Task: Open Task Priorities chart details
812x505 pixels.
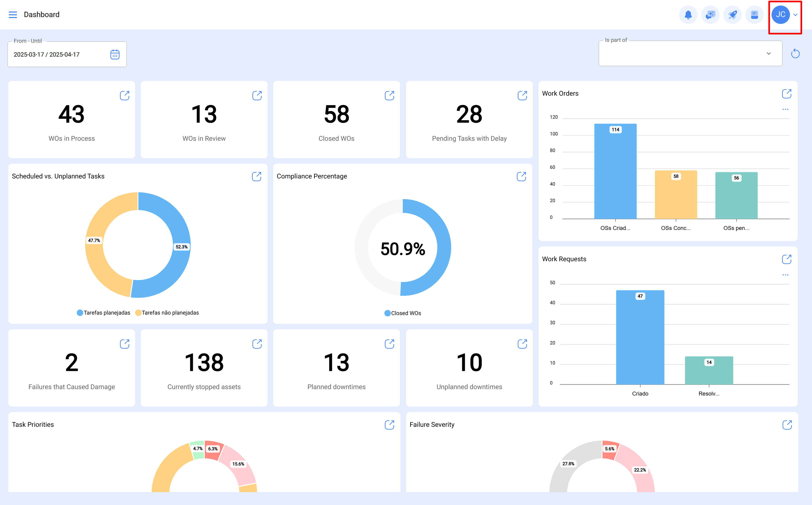Action: (389, 425)
